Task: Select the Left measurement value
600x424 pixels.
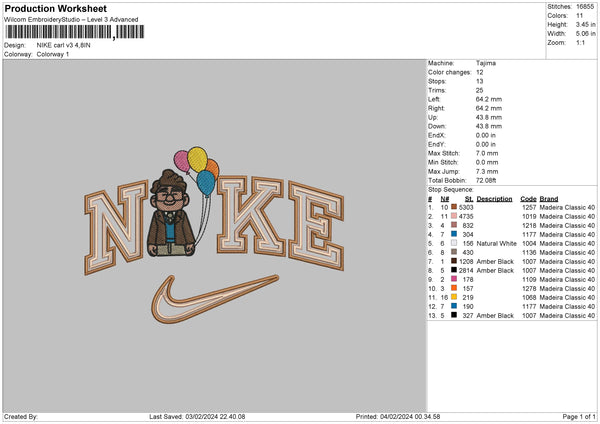Action: click(489, 99)
